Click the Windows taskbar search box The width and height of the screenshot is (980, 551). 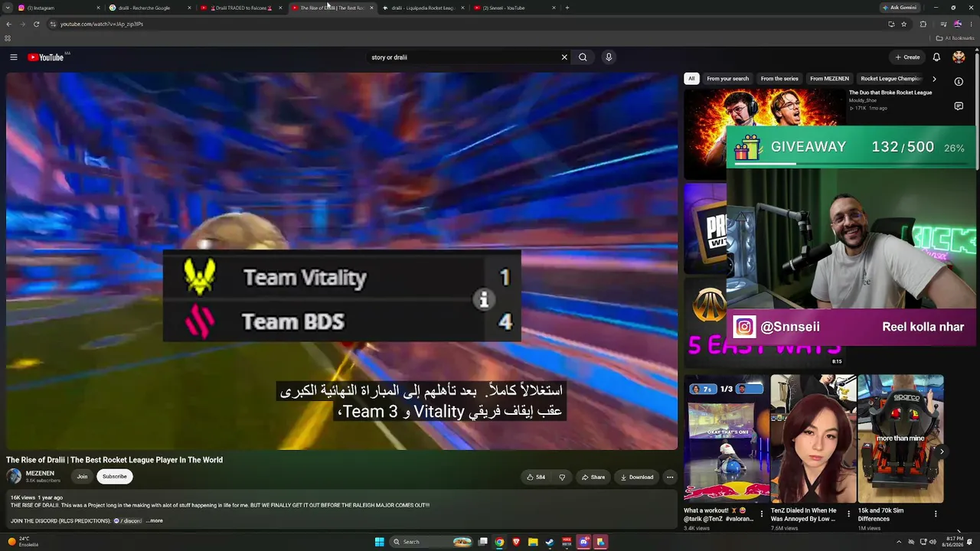pos(431,542)
